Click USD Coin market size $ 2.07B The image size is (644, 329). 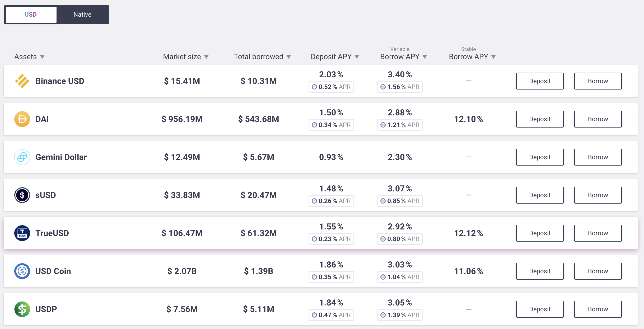point(182,271)
